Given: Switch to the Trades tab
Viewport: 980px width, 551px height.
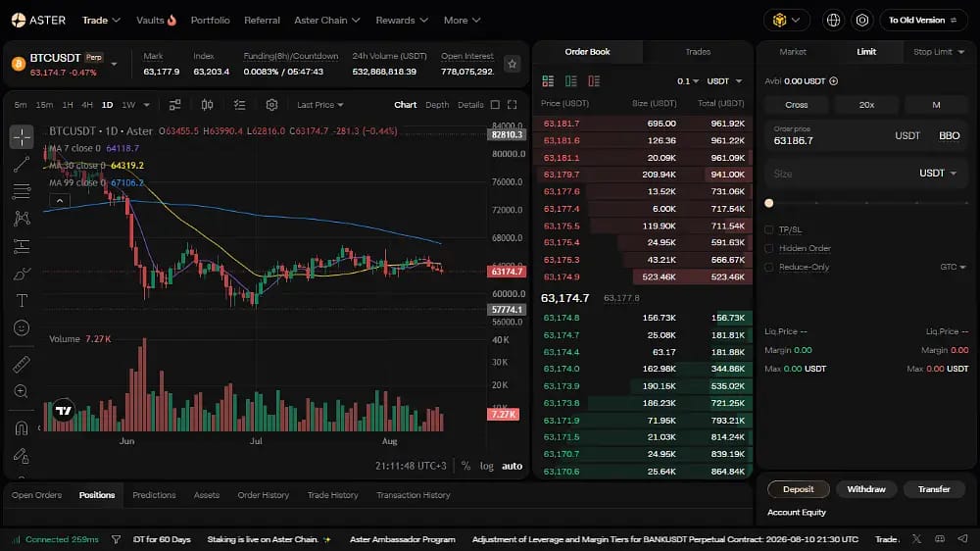Looking at the screenshot, I should click(698, 52).
